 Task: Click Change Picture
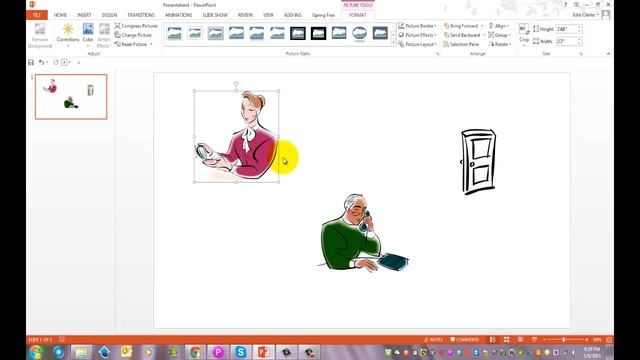coord(133,35)
